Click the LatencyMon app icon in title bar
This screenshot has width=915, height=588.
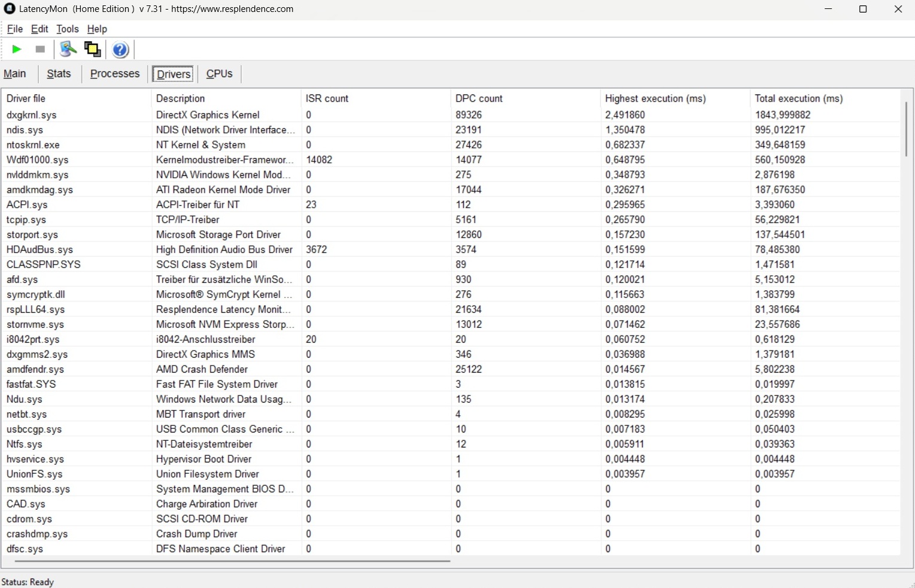9,9
